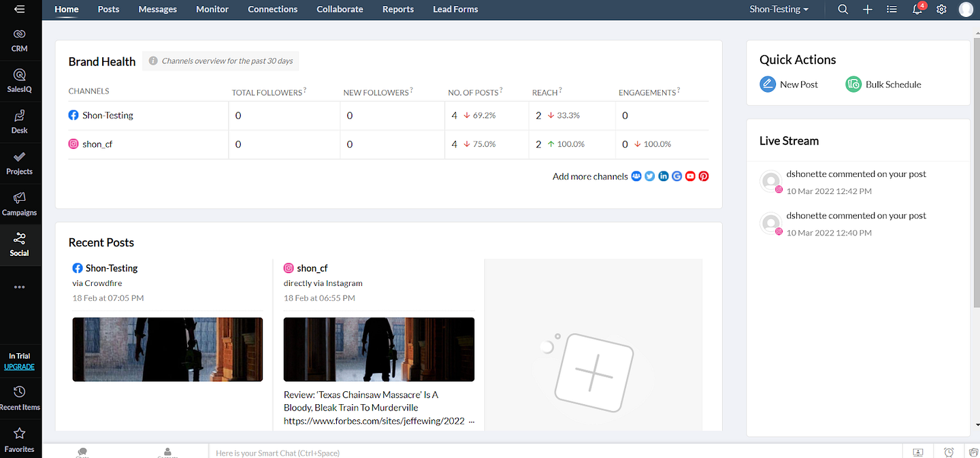Open the Reports tab
980x458 pixels.
click(x=398, y=10)
